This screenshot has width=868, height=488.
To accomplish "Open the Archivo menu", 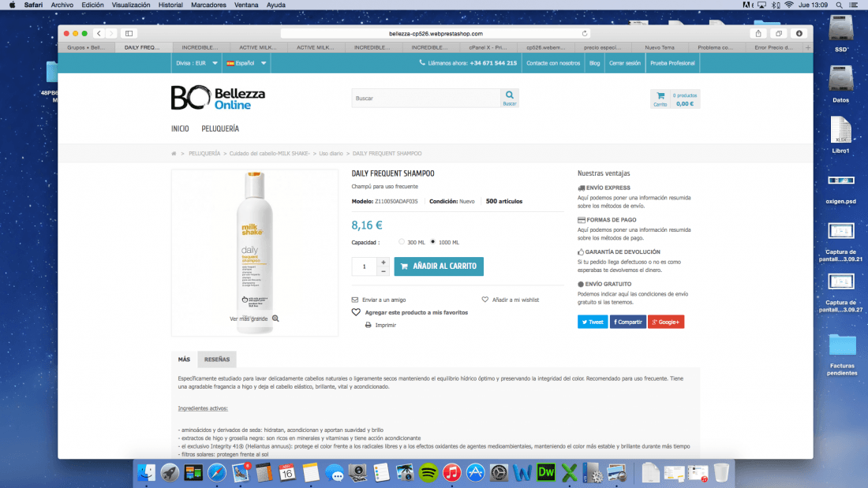I will tap(62, 5).
